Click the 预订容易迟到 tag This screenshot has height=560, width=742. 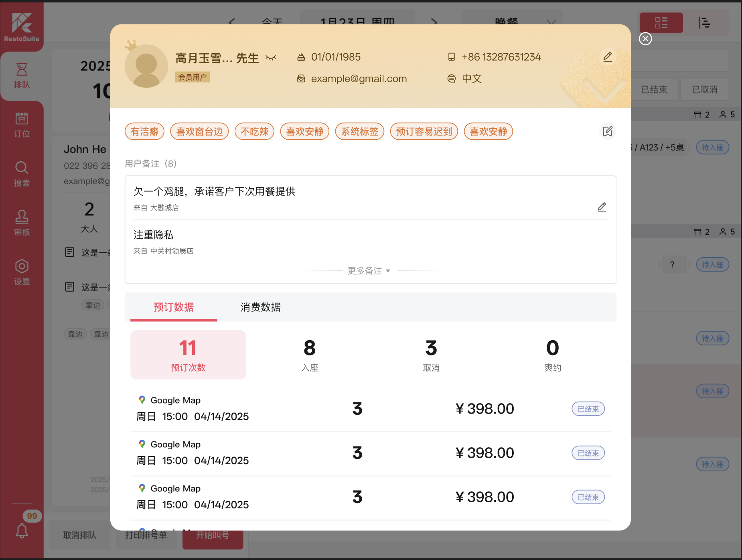pyautogui.click(x=424, y=132)
